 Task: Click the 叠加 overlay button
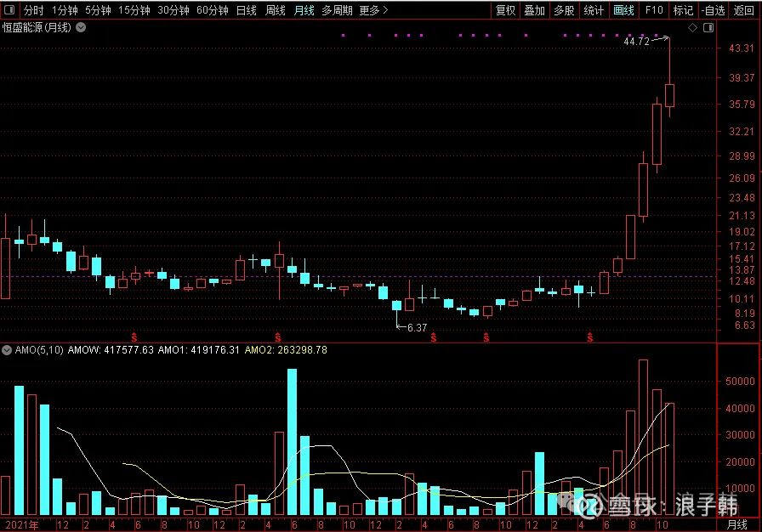534,10
